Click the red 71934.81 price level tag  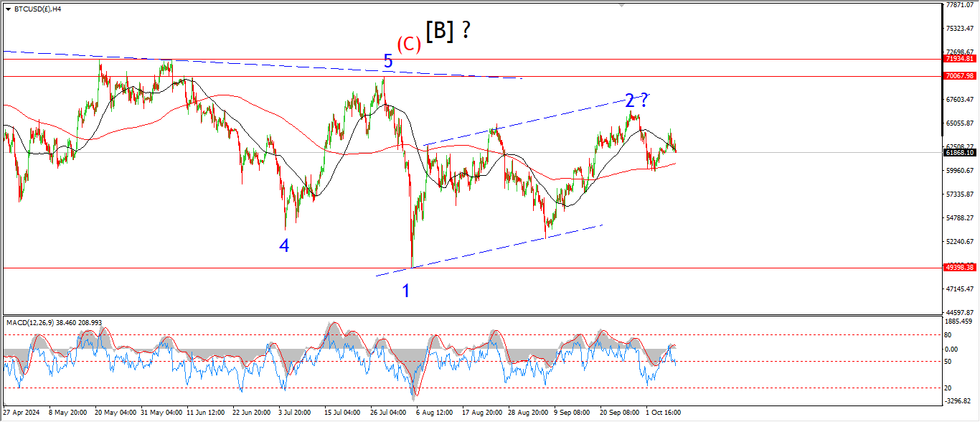coord(959,59)
